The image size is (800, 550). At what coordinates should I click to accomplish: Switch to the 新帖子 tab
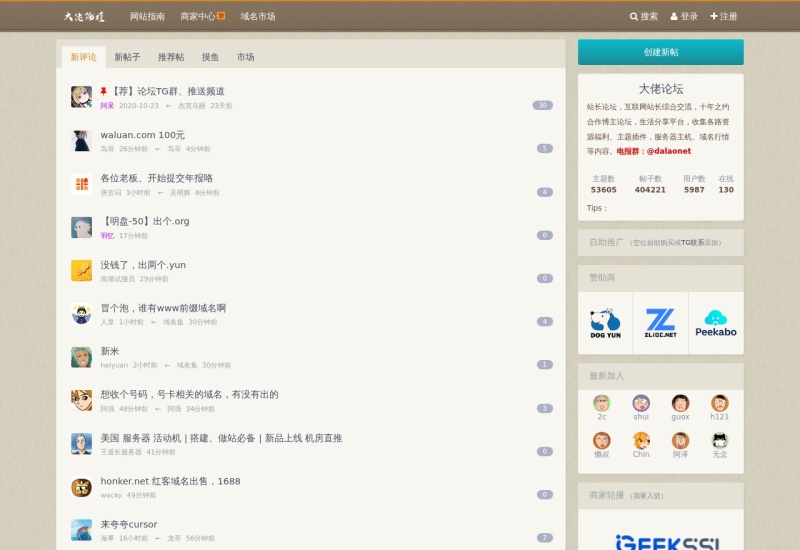coord(127,57)
